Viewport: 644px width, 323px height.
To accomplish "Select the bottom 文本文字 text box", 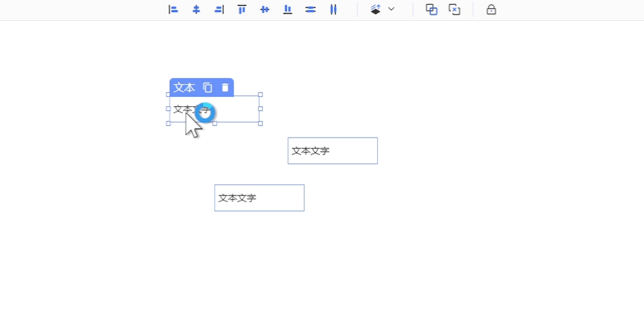I will [x=259, y=198].
